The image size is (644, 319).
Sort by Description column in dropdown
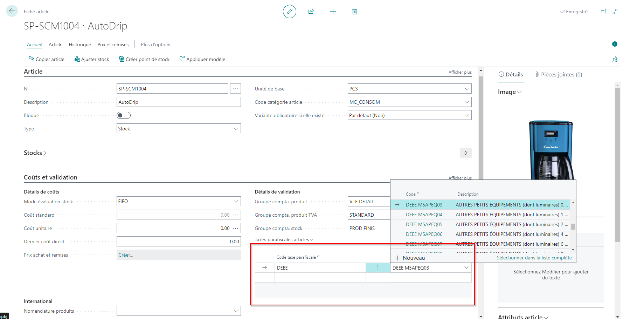pyautogui.click(x=468, y=194)
